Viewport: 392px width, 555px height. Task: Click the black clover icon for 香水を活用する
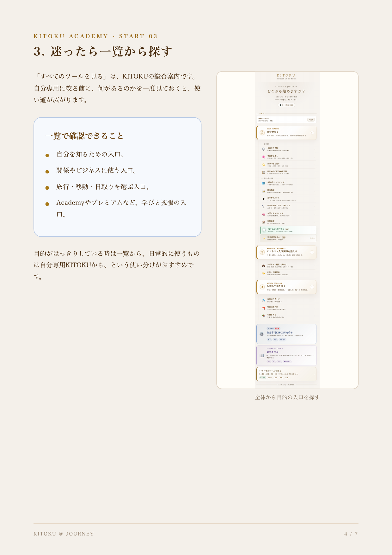pyautogui.click(x=264, y=199)
